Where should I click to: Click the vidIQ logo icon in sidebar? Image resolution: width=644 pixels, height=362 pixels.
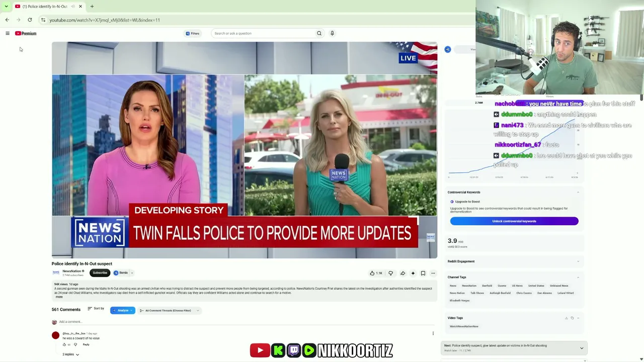point(448,49)
